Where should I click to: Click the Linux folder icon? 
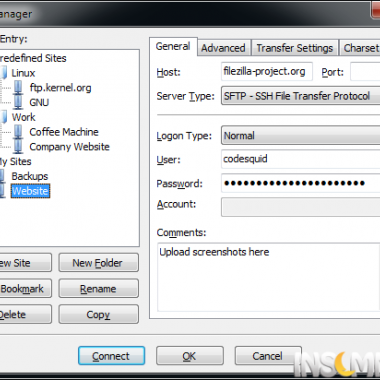pyautogui.click(x=3, y=73)
